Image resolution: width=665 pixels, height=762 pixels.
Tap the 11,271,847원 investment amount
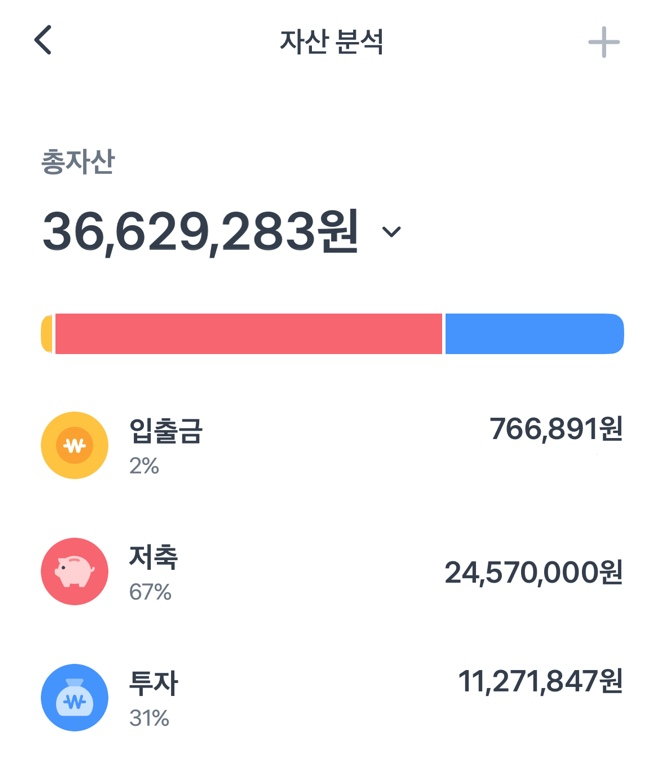click(x=540, y=682)
